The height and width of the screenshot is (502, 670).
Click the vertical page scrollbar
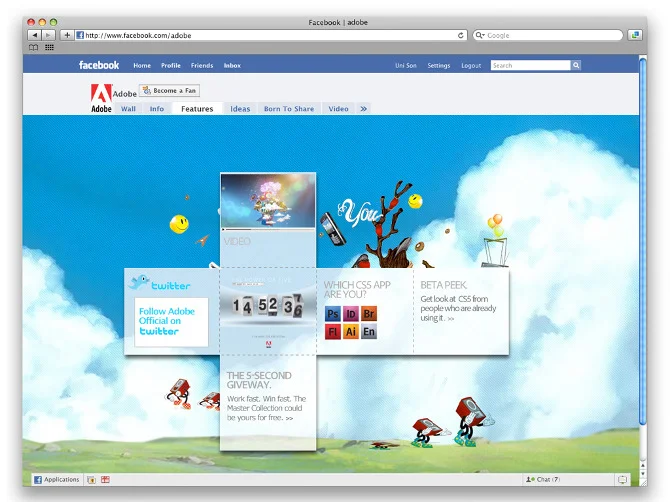[x=643, y=241]
